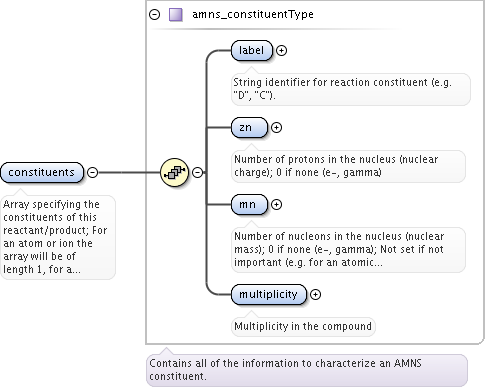Click the Contains all of the information annotation
The height and width of the screenshot is (390, 486).
click(x=307, y=370)
